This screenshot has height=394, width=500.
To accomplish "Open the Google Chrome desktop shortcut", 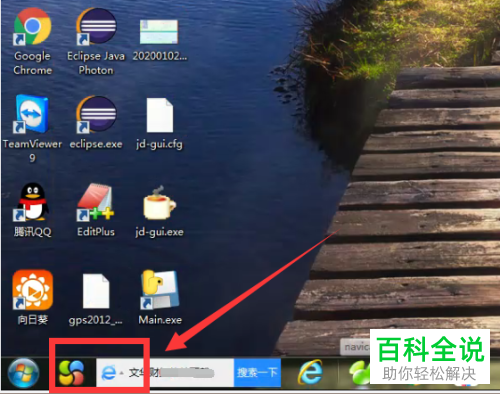I will [32, 27].
